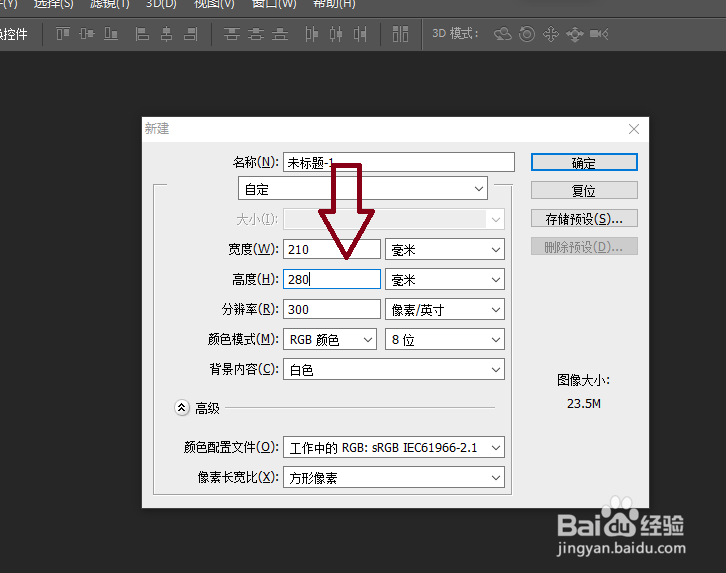Select the 3D pan mode icon

point(551,34)
